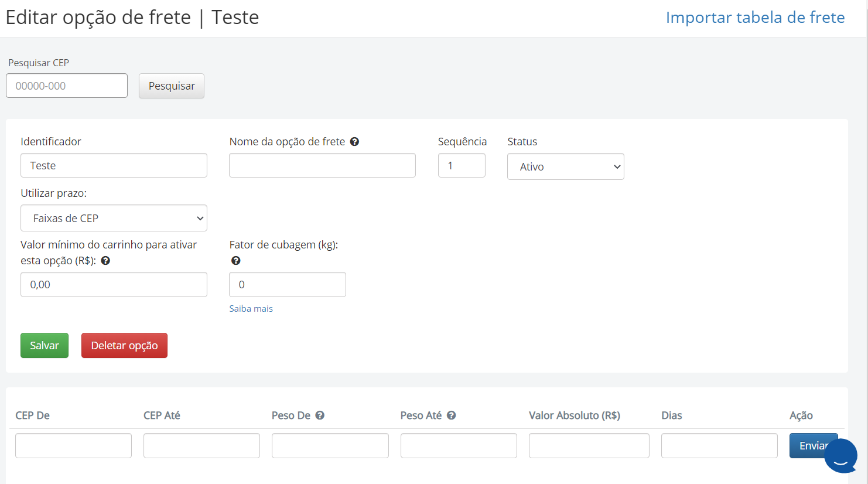The height and width of the screenshot is (484, 868).
Task: Click help icon next to Valor mínimo do carrinho
Action: point(105,261)
